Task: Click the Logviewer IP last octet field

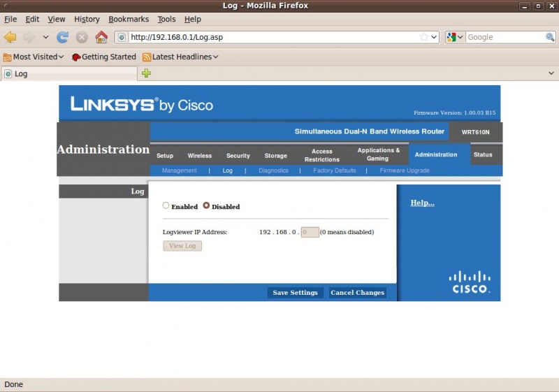Action: pos(310,232)
